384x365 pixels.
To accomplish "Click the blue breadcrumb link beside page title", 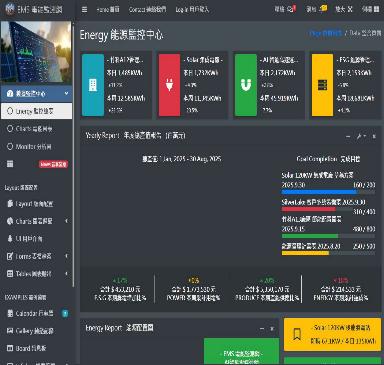I will coord(325,33).
